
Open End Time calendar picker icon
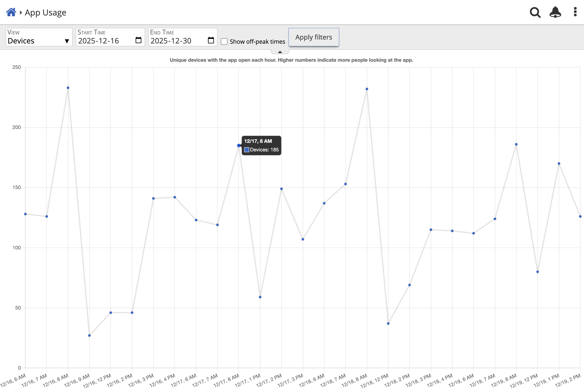tap(211, 40)
